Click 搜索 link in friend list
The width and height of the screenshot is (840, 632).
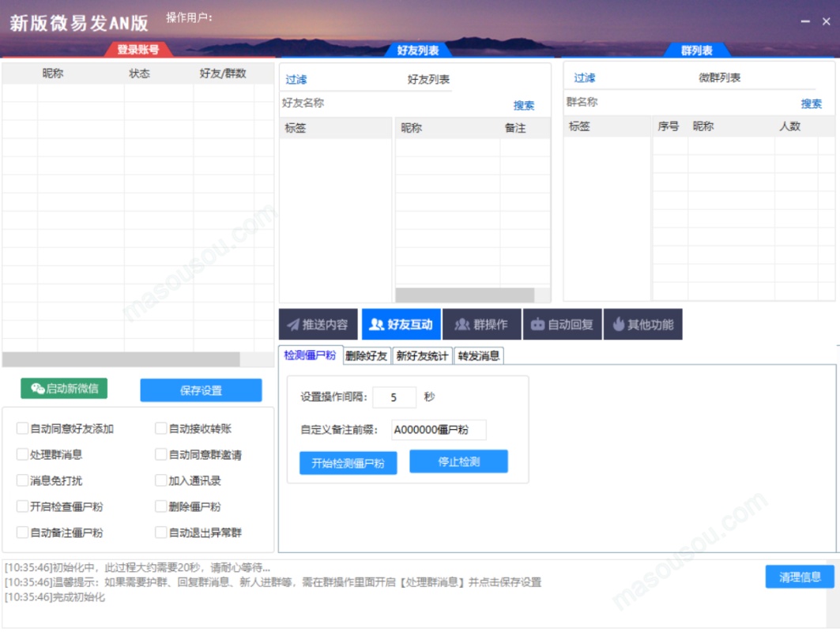[x=523, y=105]
